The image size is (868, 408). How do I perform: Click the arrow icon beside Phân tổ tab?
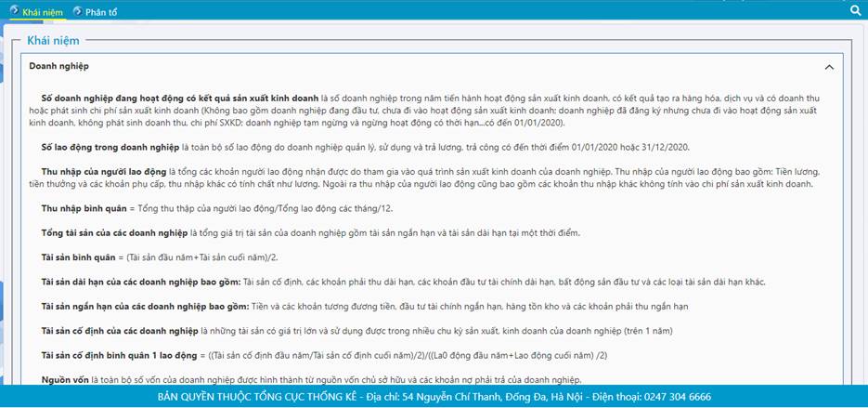(76, 11)
